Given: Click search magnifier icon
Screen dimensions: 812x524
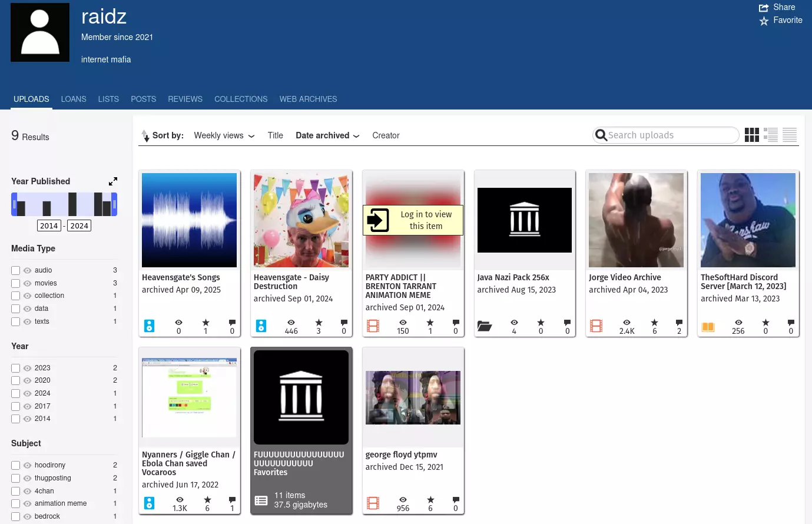Looking at the screenshot, I should tap(601, 135).
